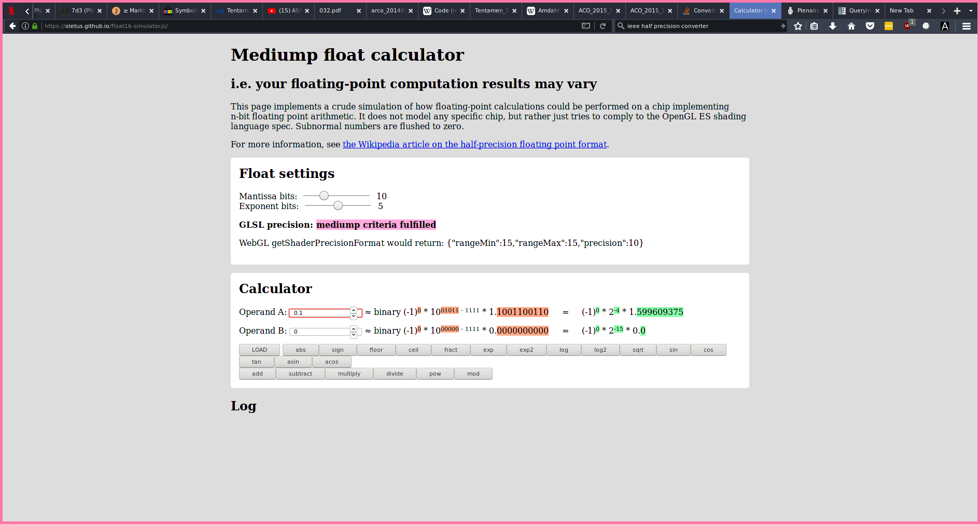Open the downloads arrow icon
980x524 pixels.
click(x=833, y=26)
